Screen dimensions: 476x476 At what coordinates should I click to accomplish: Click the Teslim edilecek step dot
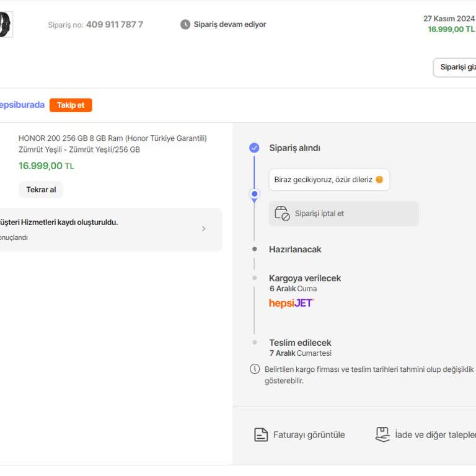(x=254, y=342)
